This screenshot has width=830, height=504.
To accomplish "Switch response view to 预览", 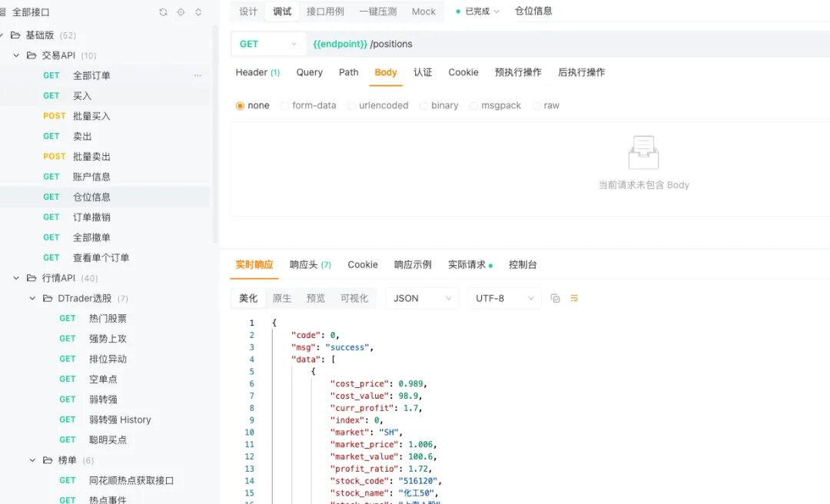I will [x=316, y=299].
